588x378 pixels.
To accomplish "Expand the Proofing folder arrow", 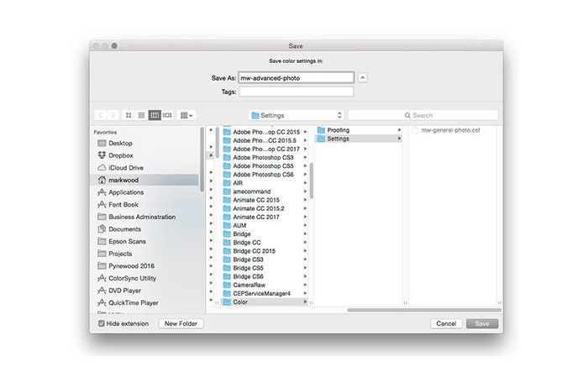I will tap(399, 130).
